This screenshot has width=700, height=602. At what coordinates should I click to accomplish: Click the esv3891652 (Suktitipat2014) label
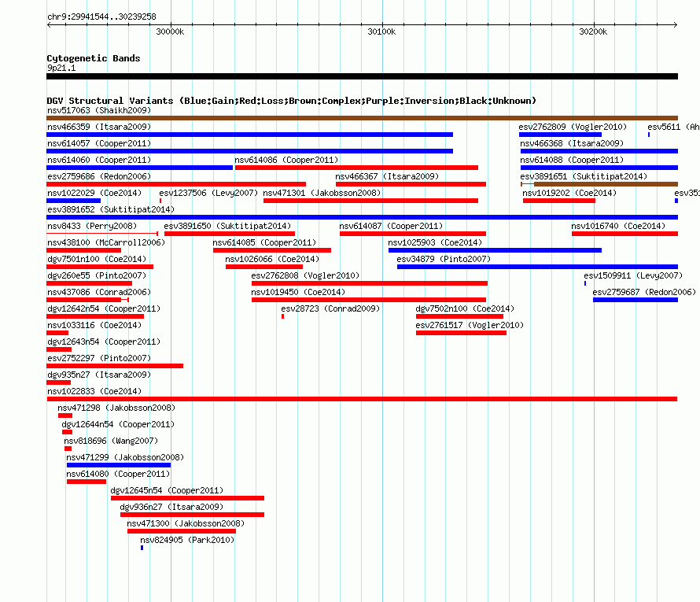tap(111, 209)
